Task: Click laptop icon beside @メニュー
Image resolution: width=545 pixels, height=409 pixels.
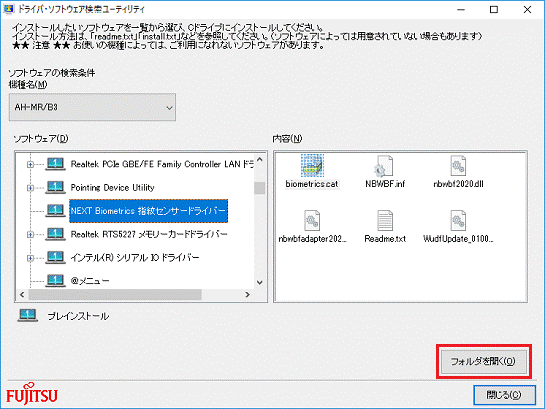Action: [x=55, y=280]
